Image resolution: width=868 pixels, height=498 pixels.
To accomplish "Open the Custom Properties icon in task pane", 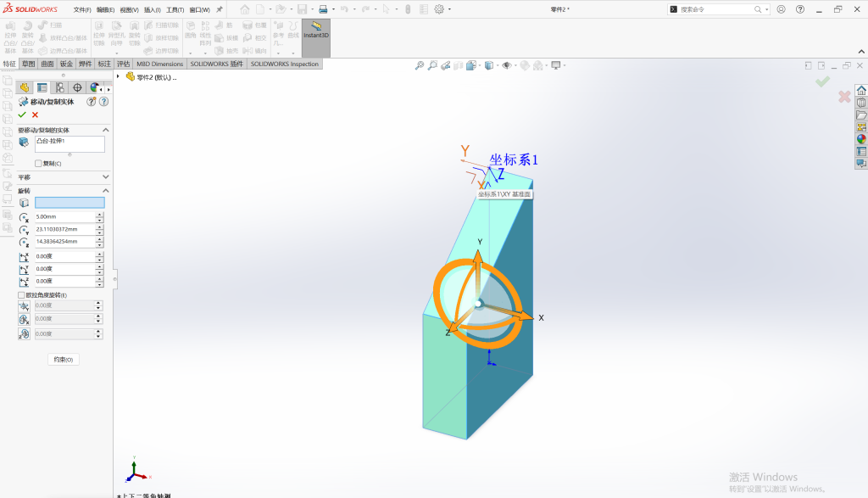I will tap(861, 151).
